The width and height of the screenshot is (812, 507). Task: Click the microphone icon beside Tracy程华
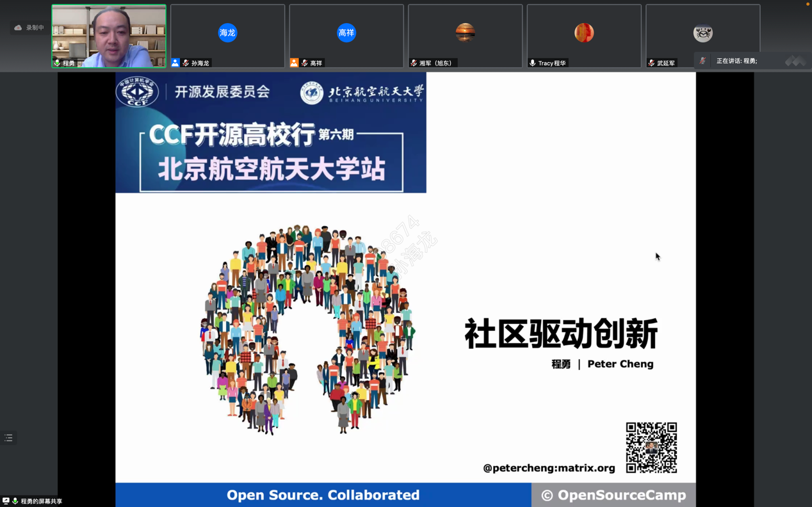coord(532,63)
